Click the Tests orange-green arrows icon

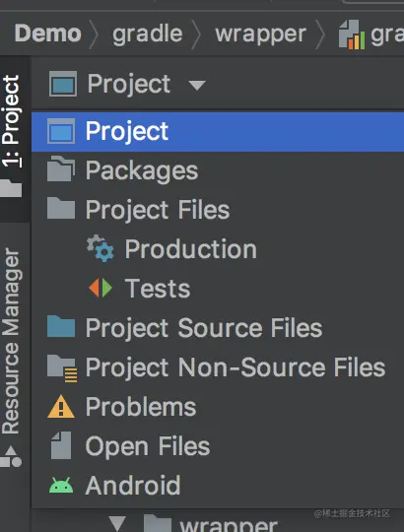(101, 288)
